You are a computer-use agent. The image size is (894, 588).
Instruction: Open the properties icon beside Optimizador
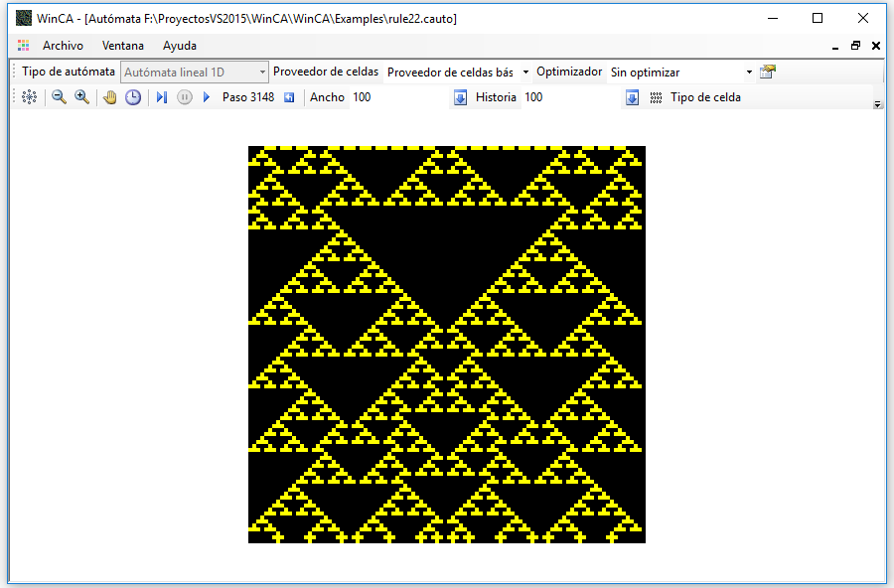(x=768, y=72)
